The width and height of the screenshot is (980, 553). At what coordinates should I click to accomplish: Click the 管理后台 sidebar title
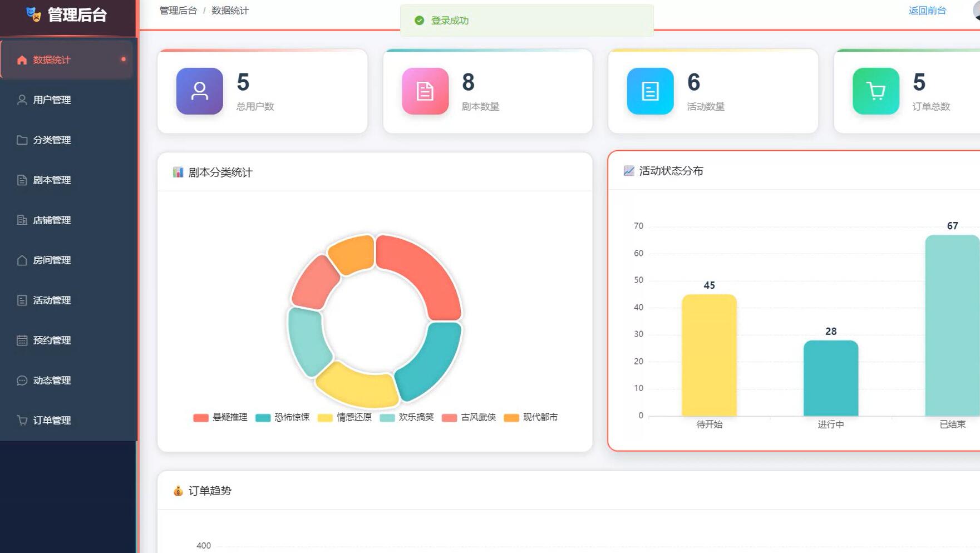(77, 15)
